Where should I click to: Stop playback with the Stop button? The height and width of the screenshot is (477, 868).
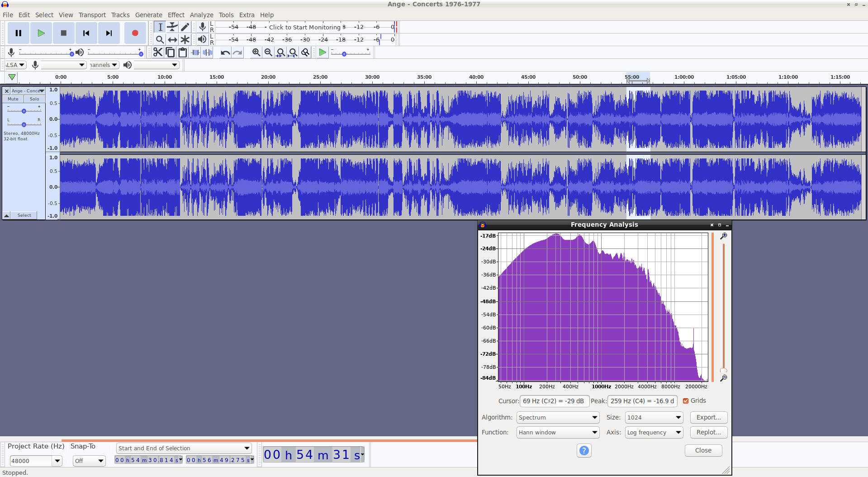64,33
